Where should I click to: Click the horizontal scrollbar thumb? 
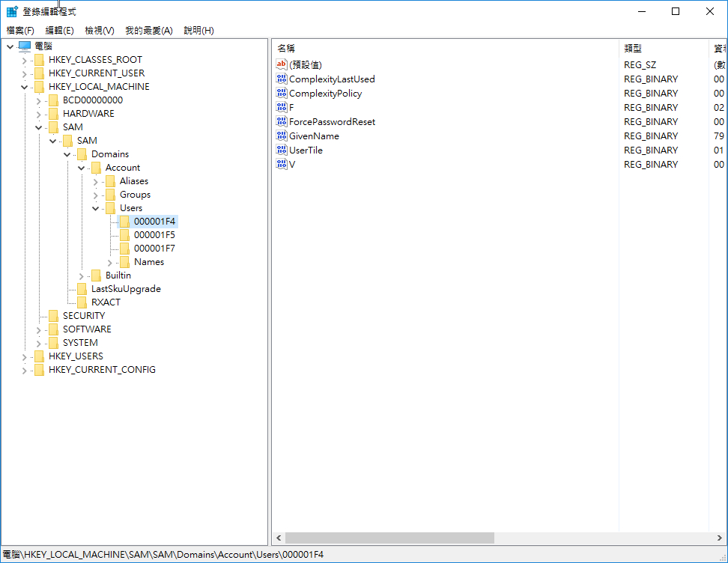(x=389, y=538)
